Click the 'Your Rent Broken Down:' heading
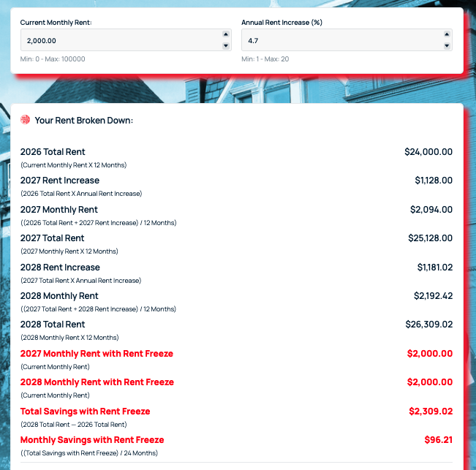Viewport: 476px width, 470px height. [x=84, y=121]
